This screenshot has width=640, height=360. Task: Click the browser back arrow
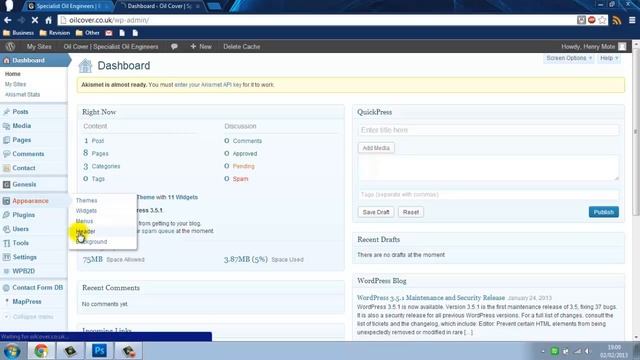[x=8, y=20]
